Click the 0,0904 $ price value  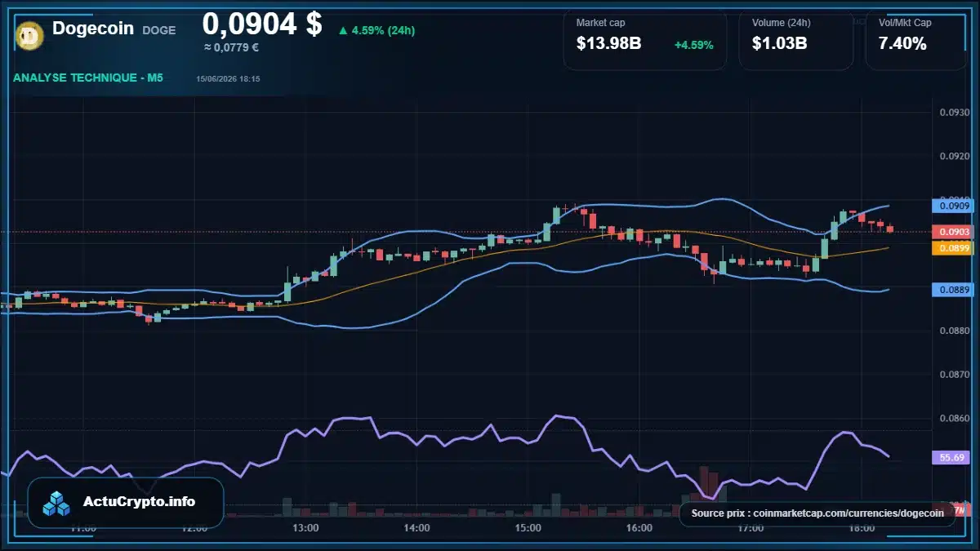pos(262,24)
